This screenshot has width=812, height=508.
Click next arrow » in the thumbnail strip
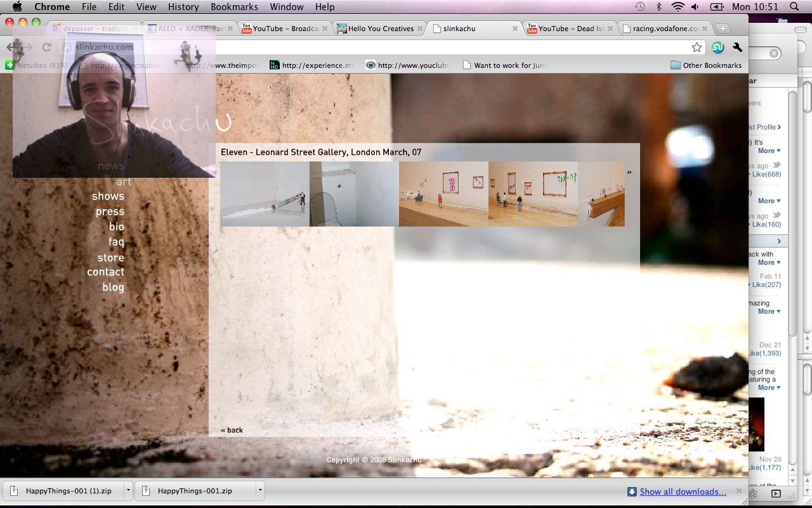coord(629,172)
